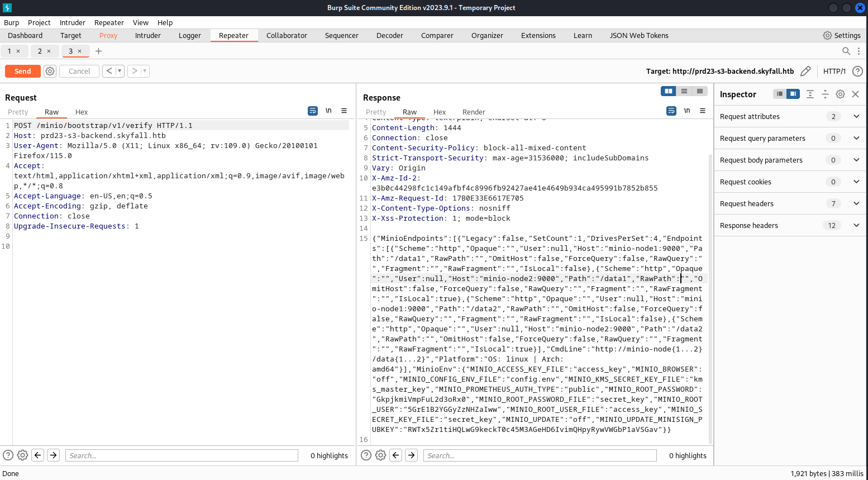Open the Repeater send settings gear
The height and width of the screenshot is (480, 868).
[x=50, y=71]
